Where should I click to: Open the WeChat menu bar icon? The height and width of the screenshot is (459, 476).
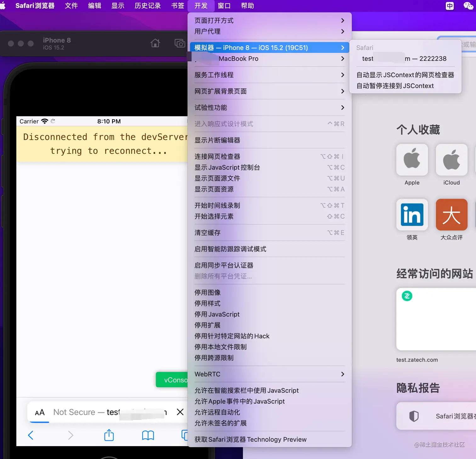468,6
